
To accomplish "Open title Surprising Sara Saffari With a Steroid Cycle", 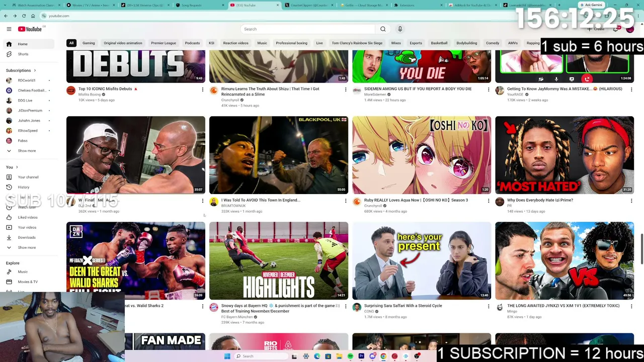I will tap(403, 306).
